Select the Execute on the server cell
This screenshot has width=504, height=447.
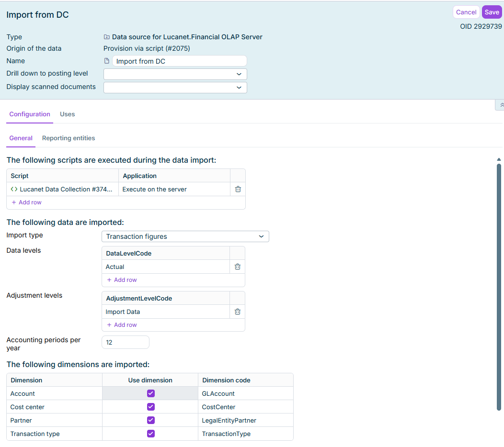pyautogui.click(x=174, y=189)
